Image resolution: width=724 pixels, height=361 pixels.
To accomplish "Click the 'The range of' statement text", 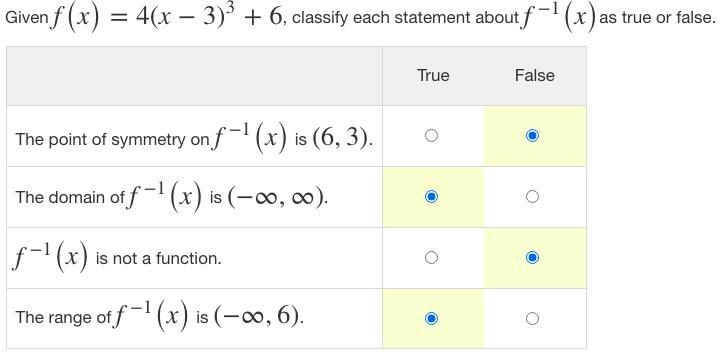I will (63, 317).
